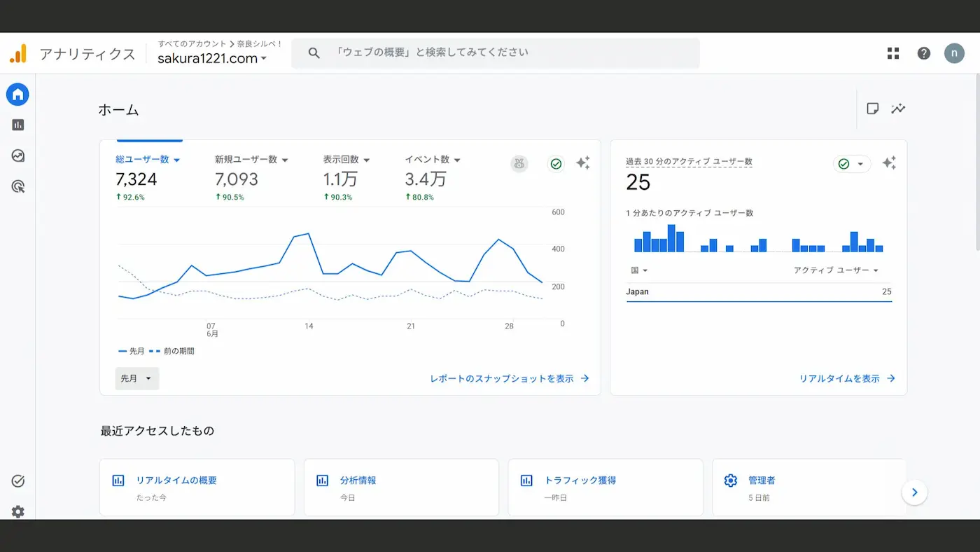
Task: Click the search magnifier icon
Action: [314, 53]
